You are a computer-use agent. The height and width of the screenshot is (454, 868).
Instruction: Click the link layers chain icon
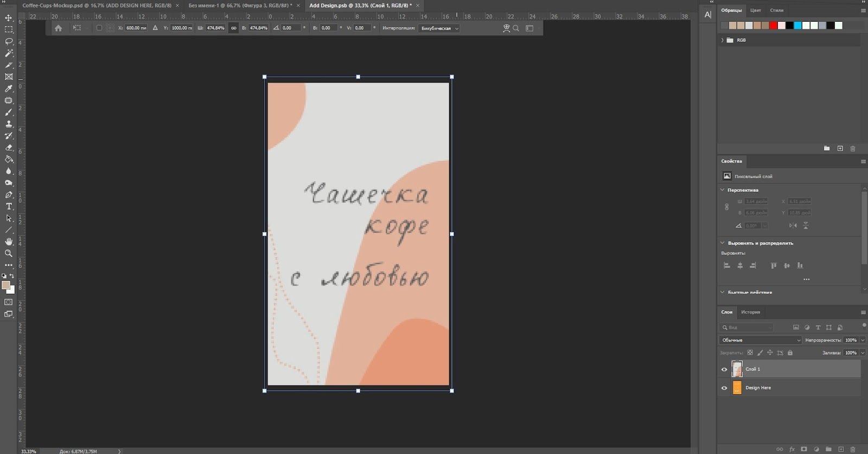(780, 449)
